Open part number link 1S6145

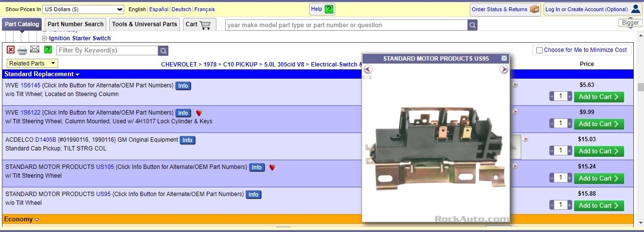(31, 85)
